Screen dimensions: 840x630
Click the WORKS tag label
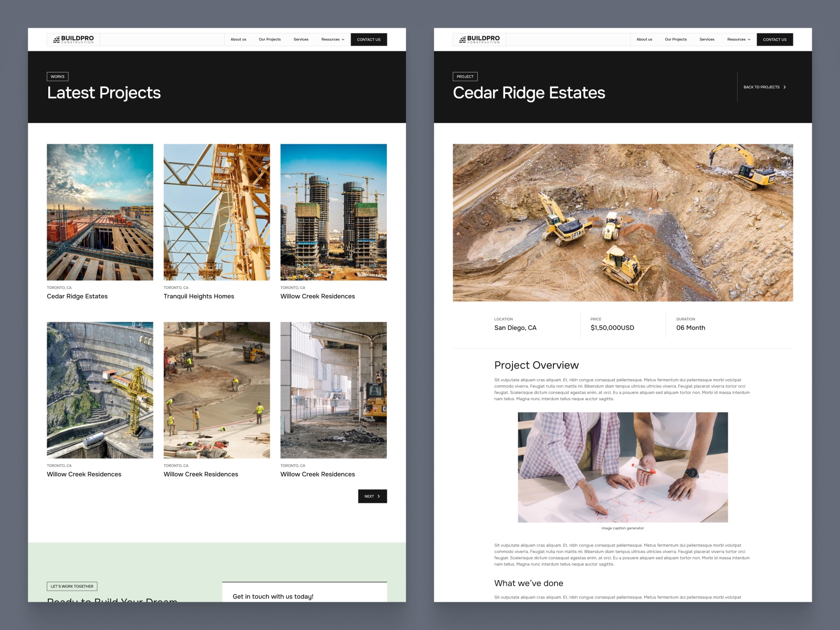tap(58, 77)
